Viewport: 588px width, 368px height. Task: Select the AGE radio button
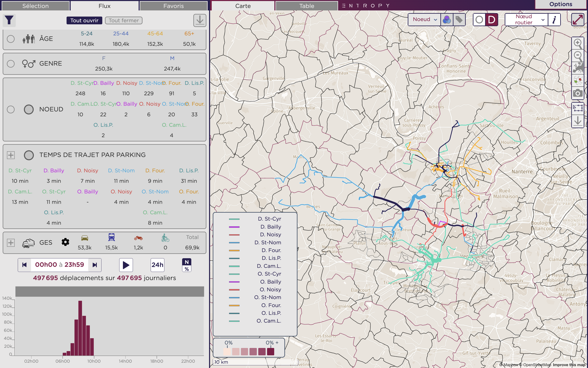[x=11, y=39]
